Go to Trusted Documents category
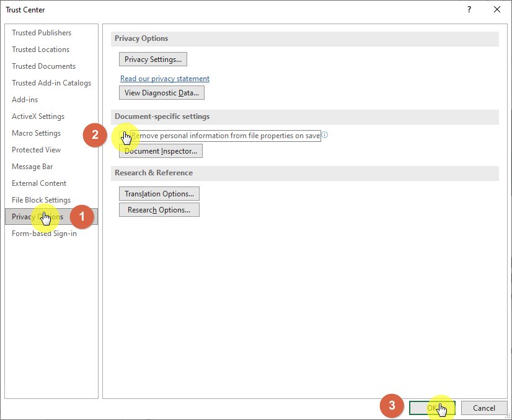 point(43,66)
